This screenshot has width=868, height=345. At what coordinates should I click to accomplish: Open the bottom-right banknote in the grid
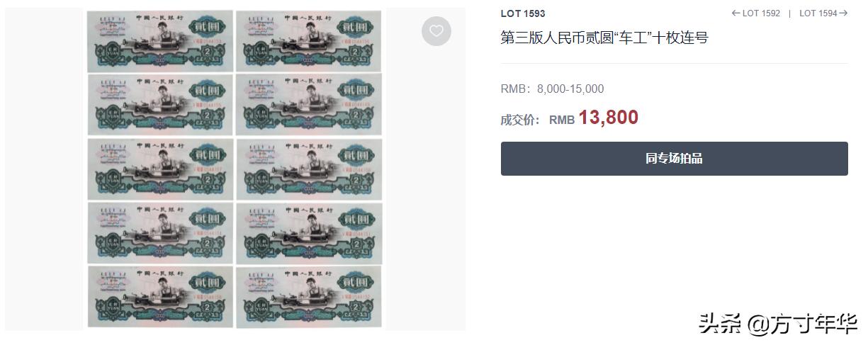(309, 297)
